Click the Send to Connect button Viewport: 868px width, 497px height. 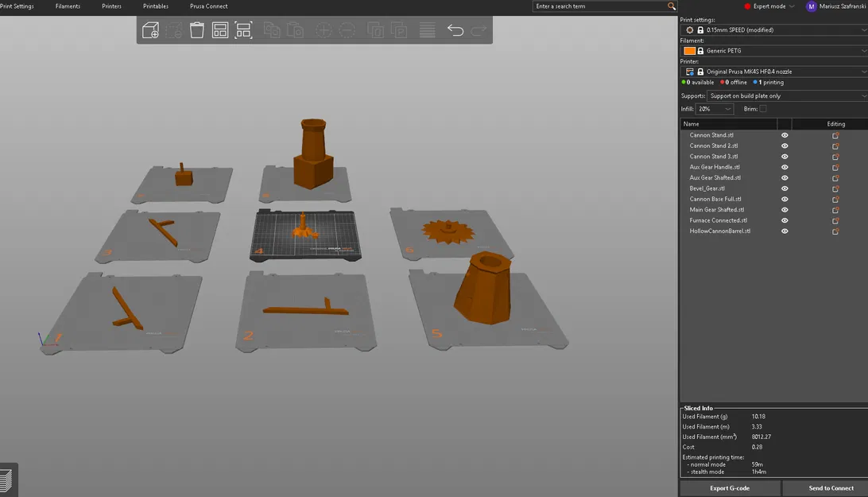tap(831, 488)
